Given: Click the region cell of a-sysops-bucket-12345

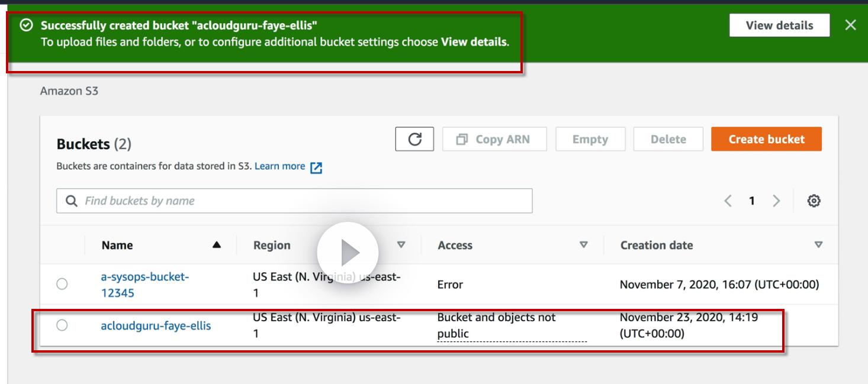Looking at the screenshot, I should [x=327, y=285].
